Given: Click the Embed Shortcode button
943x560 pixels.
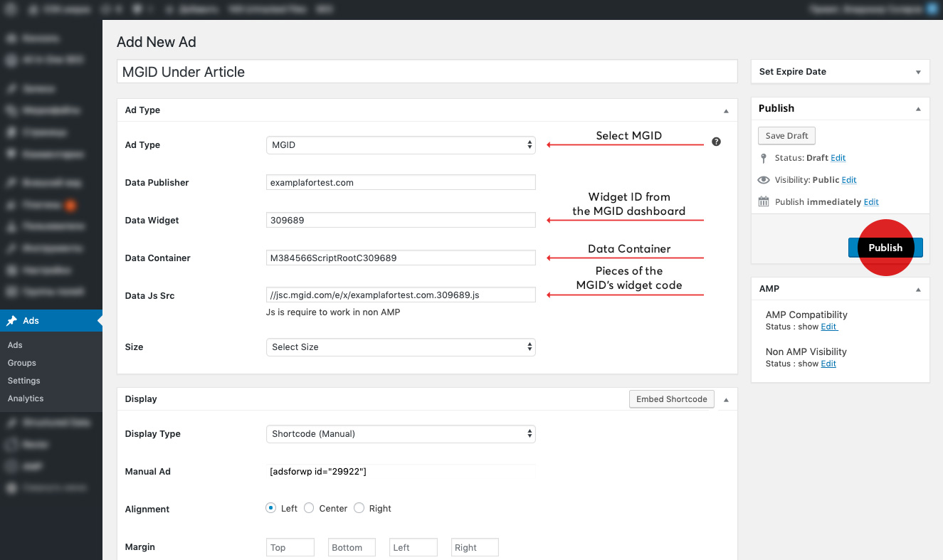Looking at the screenshot, I should click(x=671, y=398).
